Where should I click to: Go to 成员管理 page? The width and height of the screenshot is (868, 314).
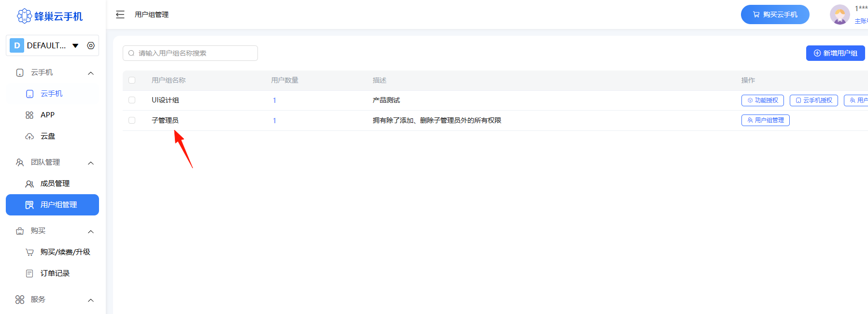(52, 184)
